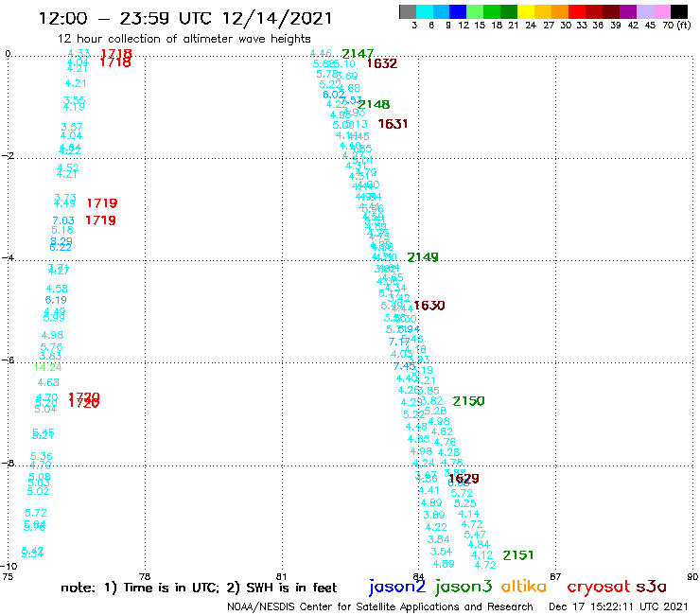Click the NOAA/NESDIS Center attribution text
The width and height of the screenshot is (700, 615).
[380, 607]
